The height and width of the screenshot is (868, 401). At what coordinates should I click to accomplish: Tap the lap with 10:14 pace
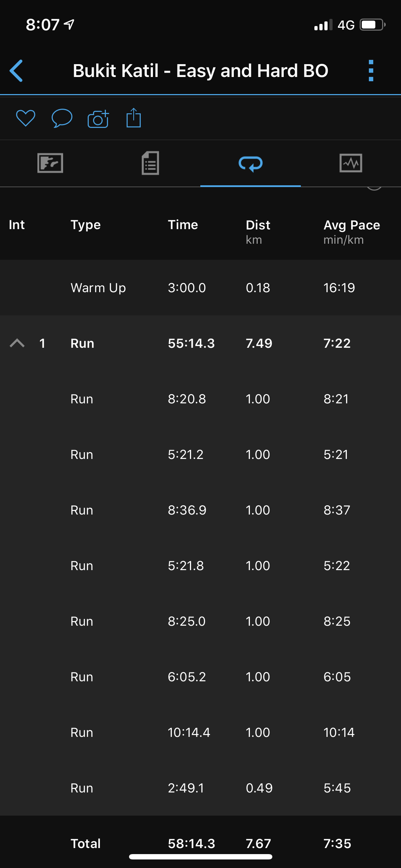200,732
